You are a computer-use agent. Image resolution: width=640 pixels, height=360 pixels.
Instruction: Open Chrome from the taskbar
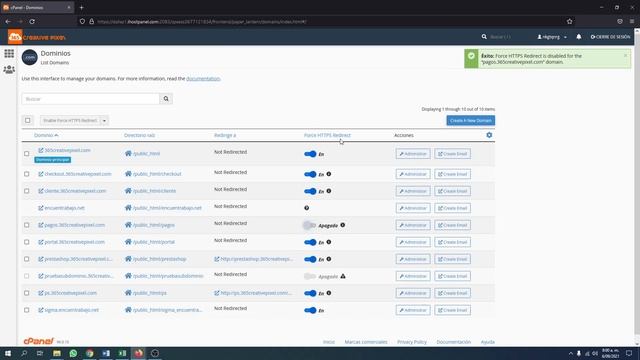pos(89,353)
